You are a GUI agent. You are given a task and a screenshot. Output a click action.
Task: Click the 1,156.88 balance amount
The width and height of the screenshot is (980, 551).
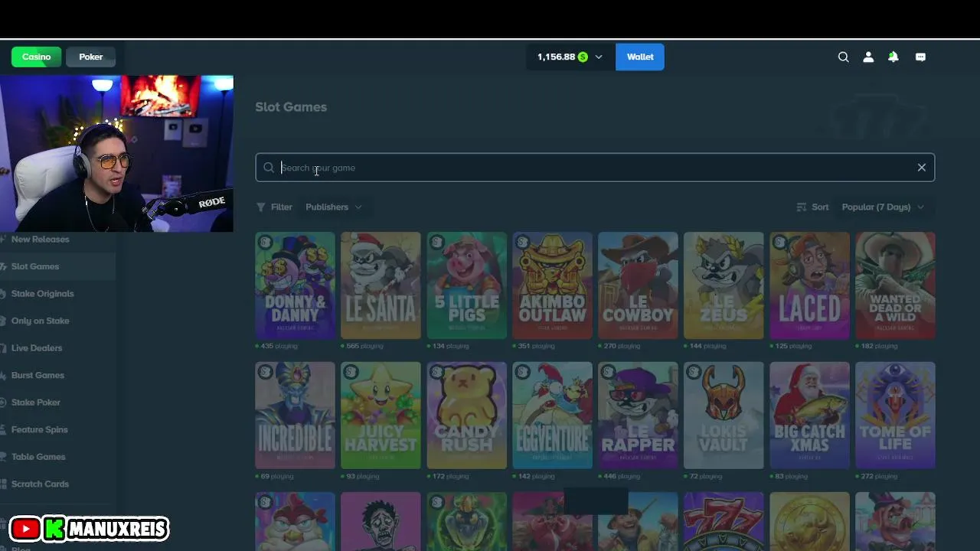556,57
